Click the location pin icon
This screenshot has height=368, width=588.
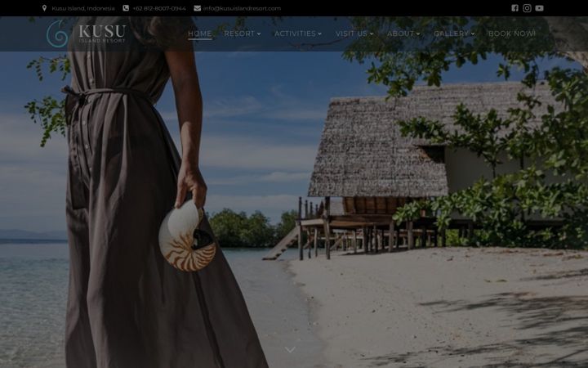[44, 8]
